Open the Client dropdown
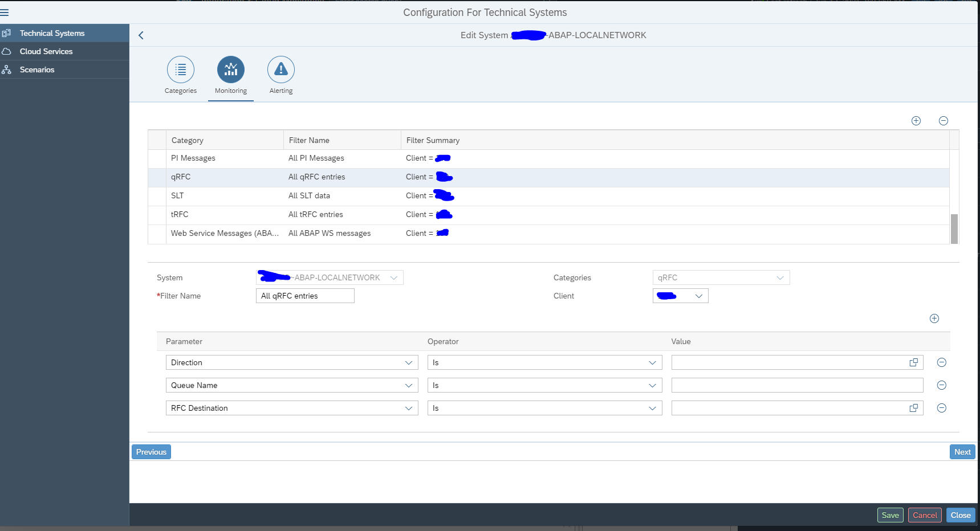 (x=699, y=296)
